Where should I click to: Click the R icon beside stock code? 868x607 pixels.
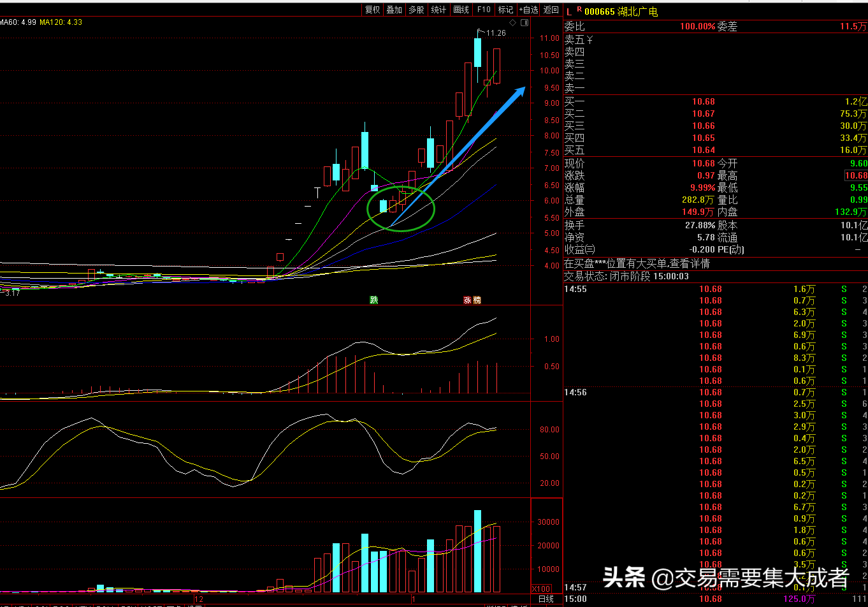coord(579,10)
